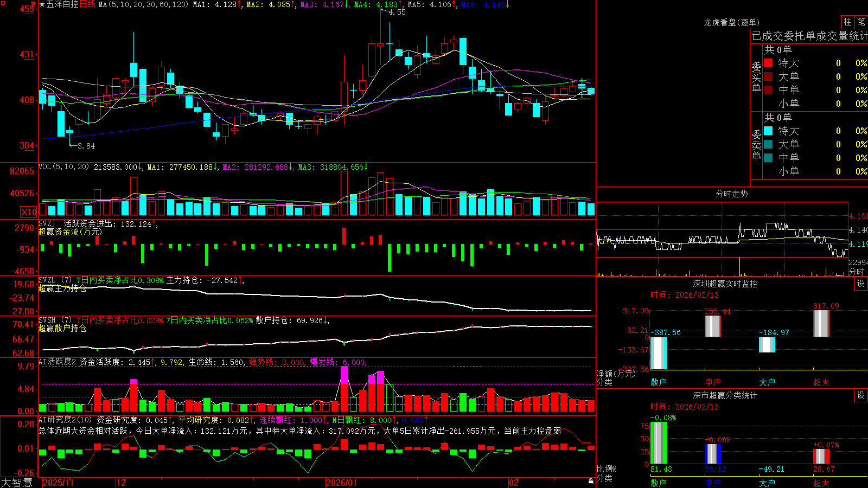The width and height of the screenshot is (868, 488).
Task: Click the 已成交委托单成交量统计 header
Action: tap(810, 36)
